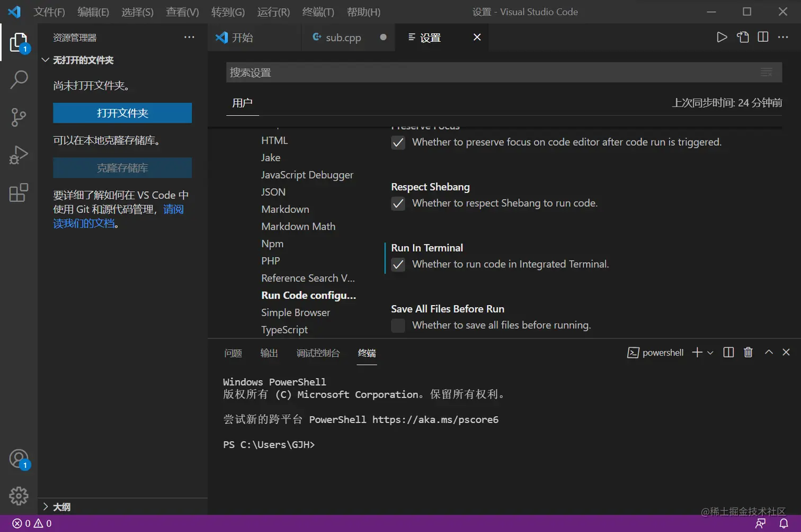Click the VS Code logo icon

click(x=14, y=12)
